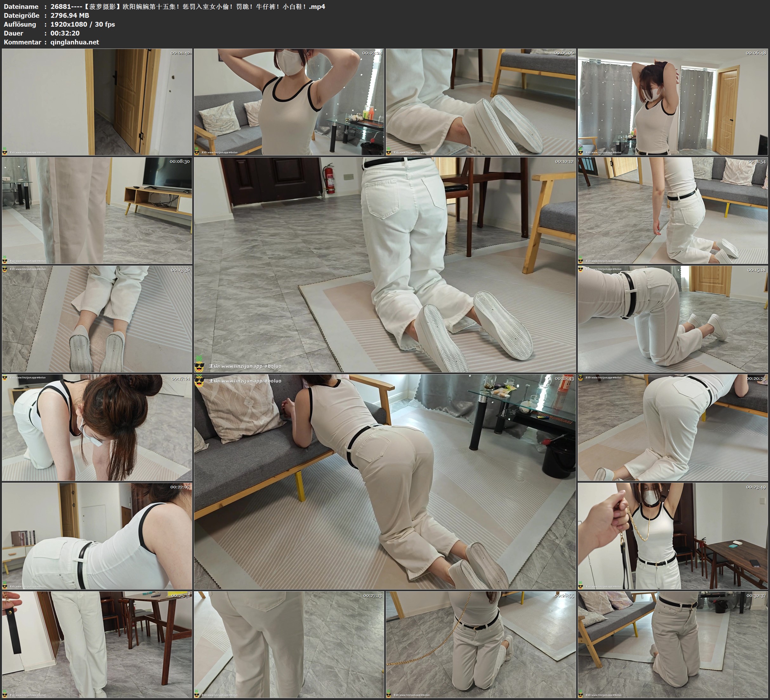This screenshot has height=700, width=770.
Task: Click the thumbnail timestamped 00:11:54
Action: point(673,210)
